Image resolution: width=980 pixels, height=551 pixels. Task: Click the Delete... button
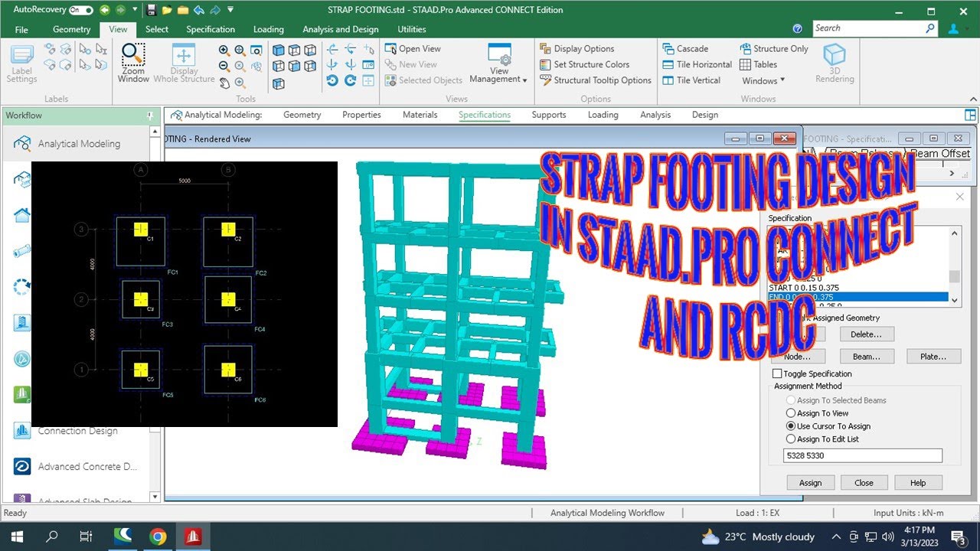[867, 334]
